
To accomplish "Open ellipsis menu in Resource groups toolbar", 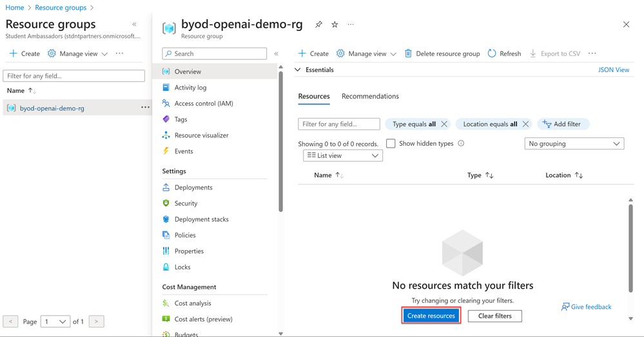I will coord(119,53).
